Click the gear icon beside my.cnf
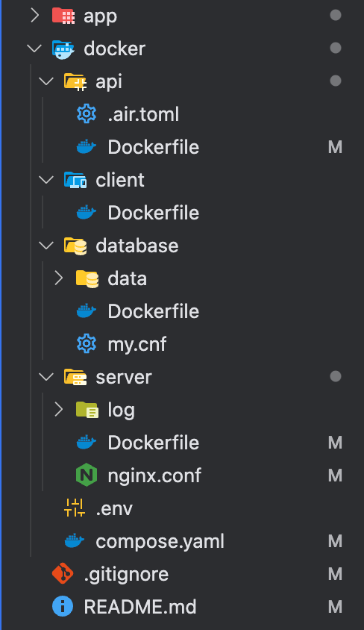The height and width of the screenshot is (630, 364). click(87, 344)
